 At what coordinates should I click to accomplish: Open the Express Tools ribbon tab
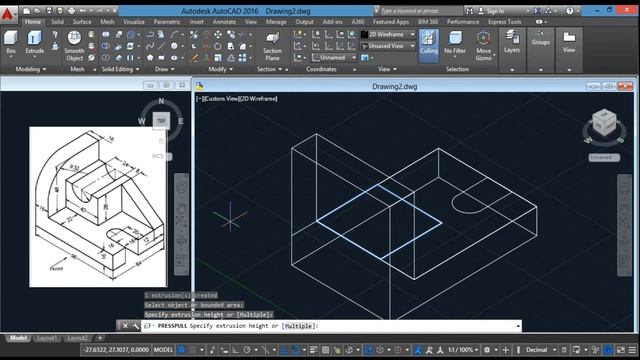pyautogui.click(x=504, y=22)
